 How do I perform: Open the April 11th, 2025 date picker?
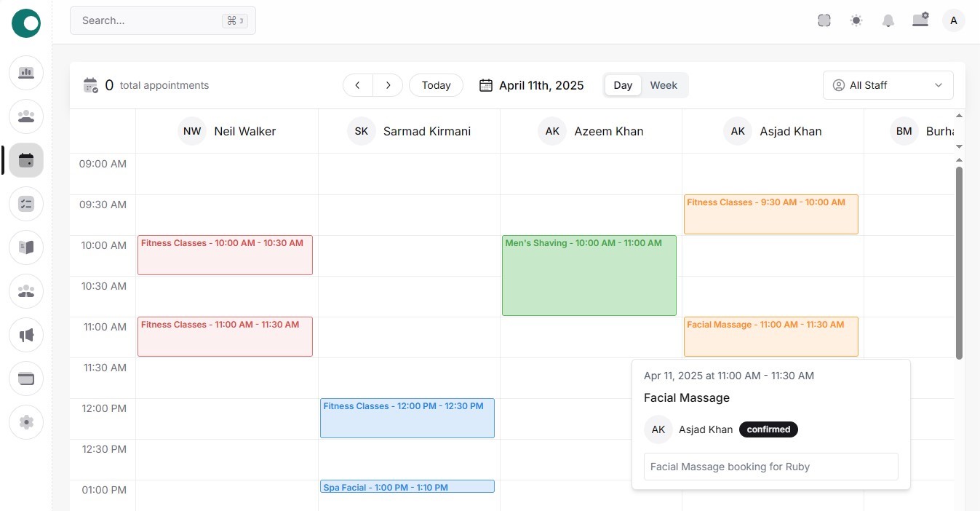pyautogui.click(x=532, y=85)
